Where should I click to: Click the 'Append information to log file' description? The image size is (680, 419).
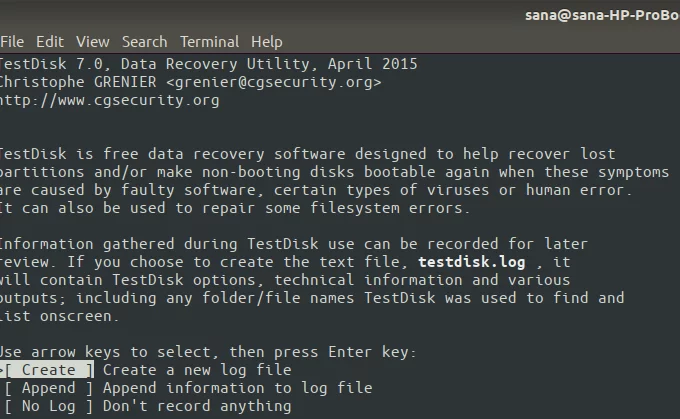point(238,388)
